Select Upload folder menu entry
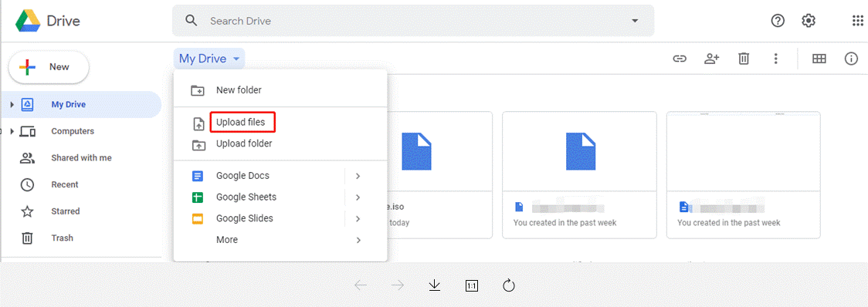This screenshot has width=868, height=307. point(280,143)
